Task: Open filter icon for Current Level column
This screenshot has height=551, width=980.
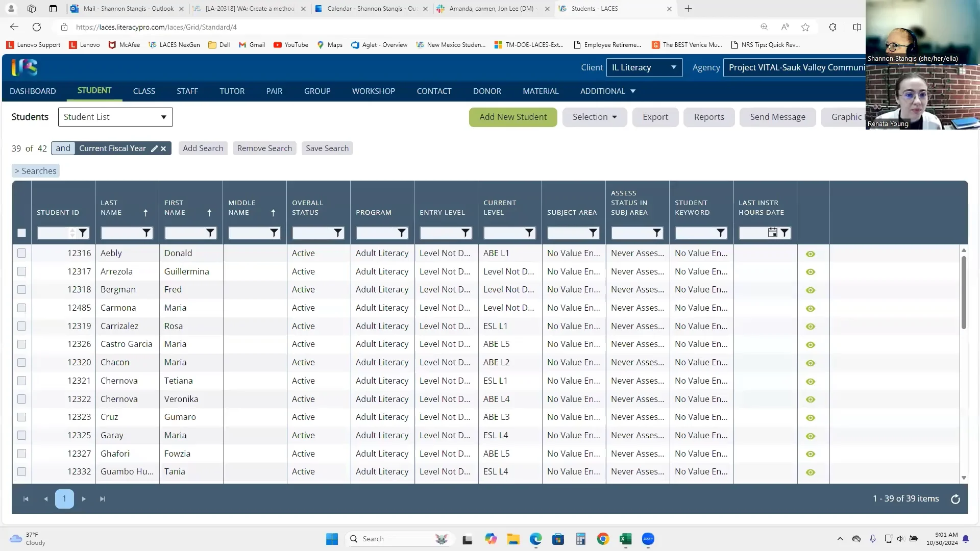Action: (529, 233)
